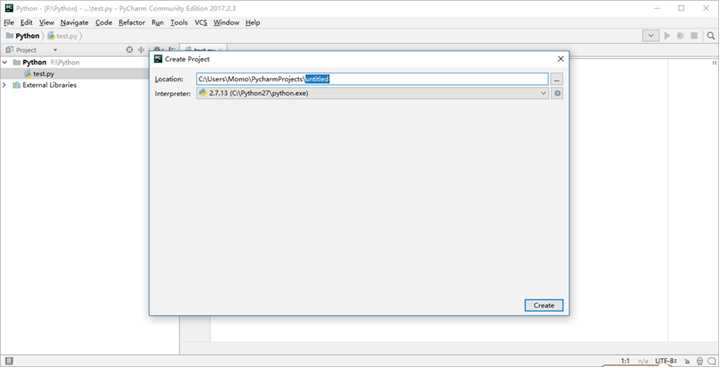Click the lock read-only toggle in status bar
Screen dimensions: 720x368
click(x=687, y=361)
